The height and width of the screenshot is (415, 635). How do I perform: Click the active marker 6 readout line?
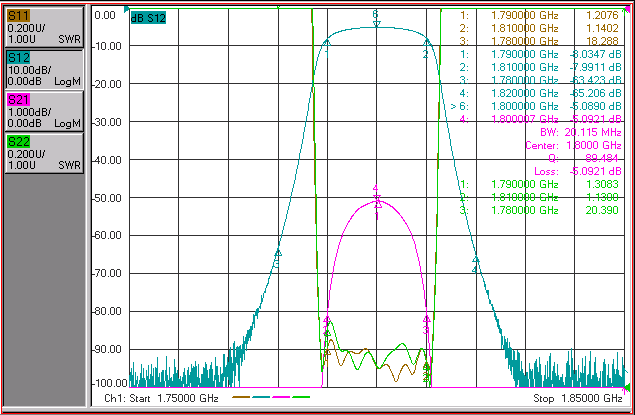point(535,106)
